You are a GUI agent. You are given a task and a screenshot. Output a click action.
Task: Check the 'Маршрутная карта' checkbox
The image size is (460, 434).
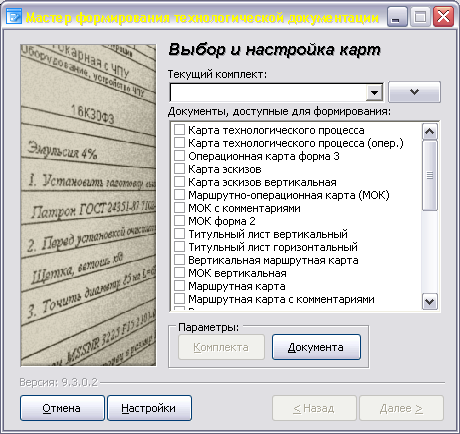(x=179, y=286)
